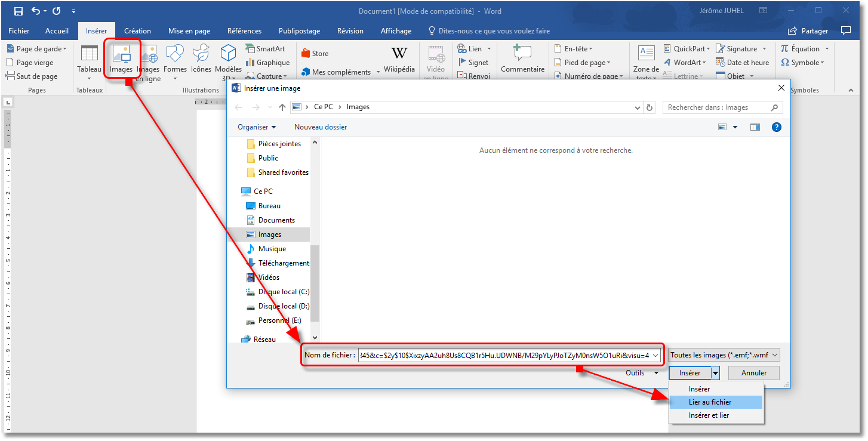The height and width of the screenshot is (441, 868).
Task: Click the Commentaire icon
Action: tap(522, 60)
